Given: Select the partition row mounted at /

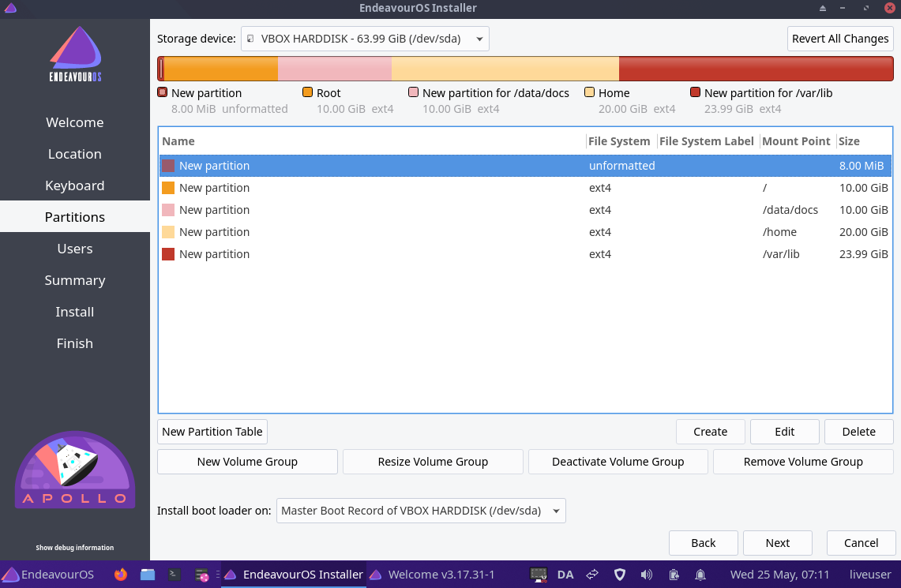Looking at the screenshot, I should (x=525, y=188).
